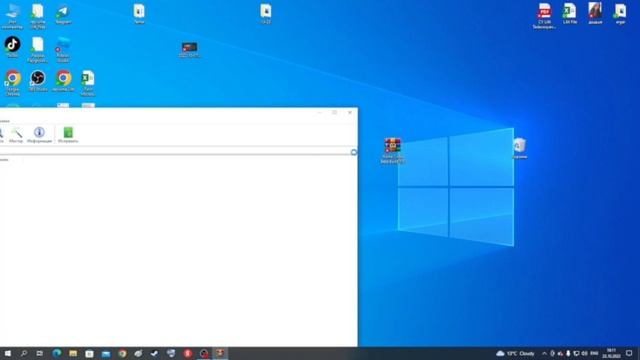Select the TikTok desktop icon
640x360 pixels.
click(x=12, y=47)
